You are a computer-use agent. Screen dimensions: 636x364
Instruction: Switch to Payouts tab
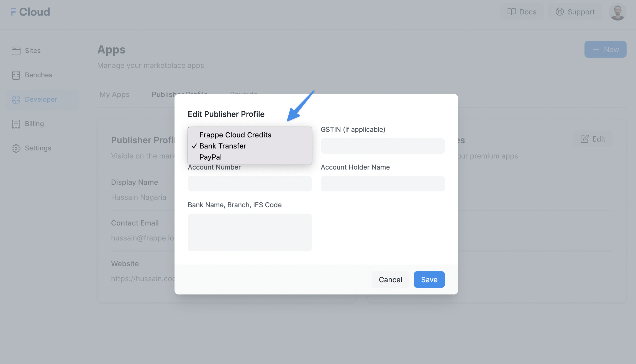click(x=244, y=94)
